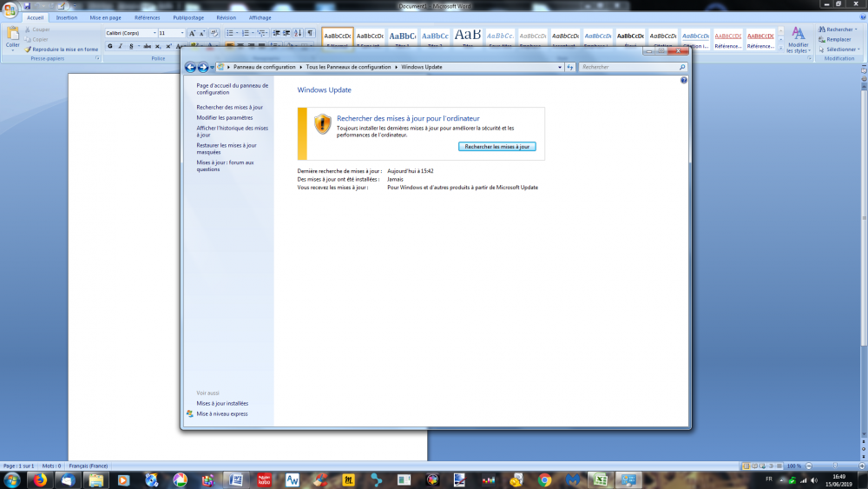Expand the Presse-papiers dialog launcher

point(97,58)
